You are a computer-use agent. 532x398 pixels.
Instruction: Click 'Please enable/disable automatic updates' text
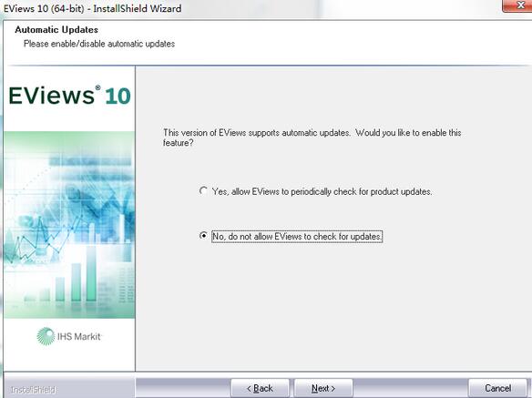click(99, 44)
